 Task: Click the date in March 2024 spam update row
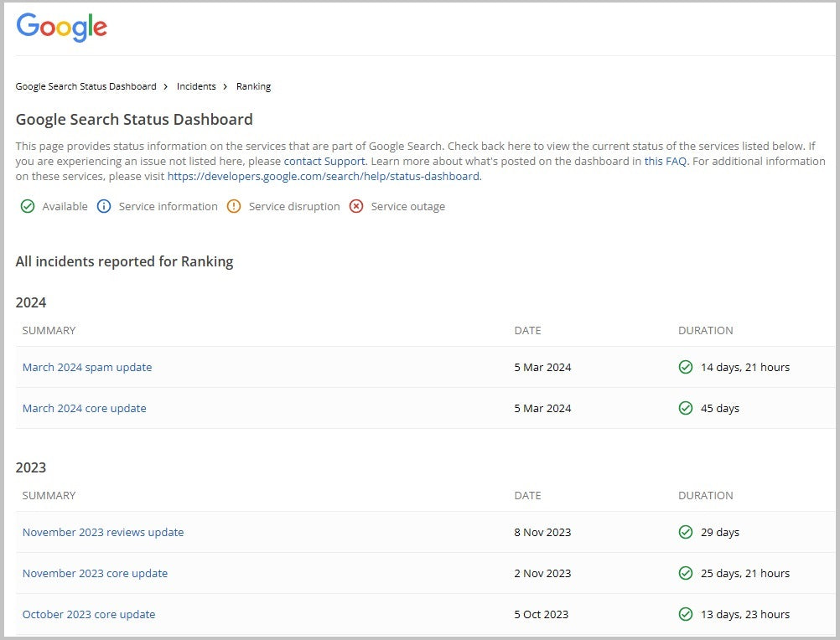click(542, 368)
